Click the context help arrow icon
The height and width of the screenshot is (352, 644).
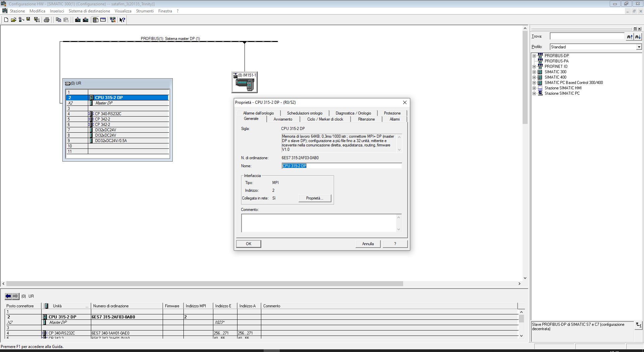[122, 20]
